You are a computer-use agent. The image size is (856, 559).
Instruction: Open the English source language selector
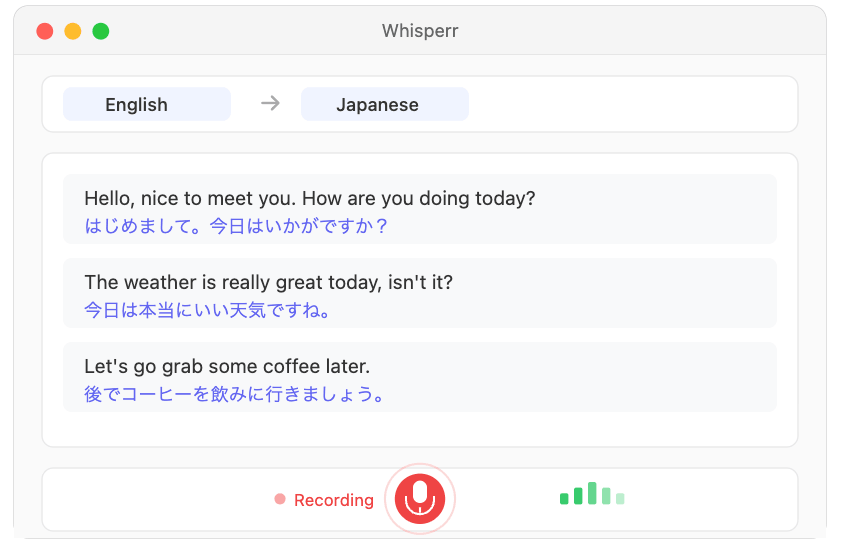(x=147, y=104)
